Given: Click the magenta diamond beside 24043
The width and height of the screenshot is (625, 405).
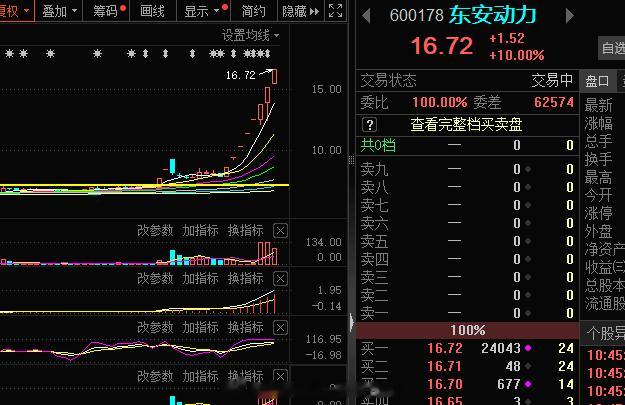Looking at the screenshot, I should (x=528, y=348).
